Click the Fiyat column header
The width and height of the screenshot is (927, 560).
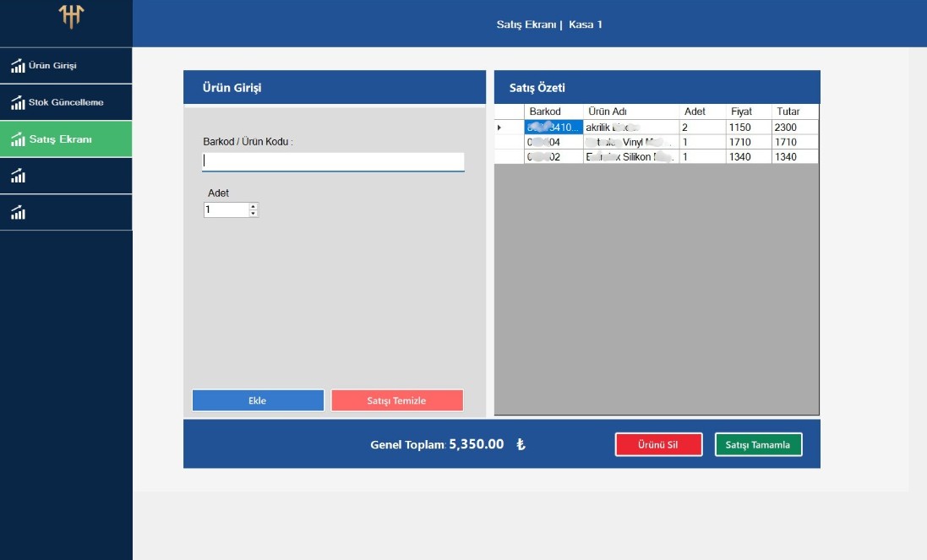pos(748,111)
